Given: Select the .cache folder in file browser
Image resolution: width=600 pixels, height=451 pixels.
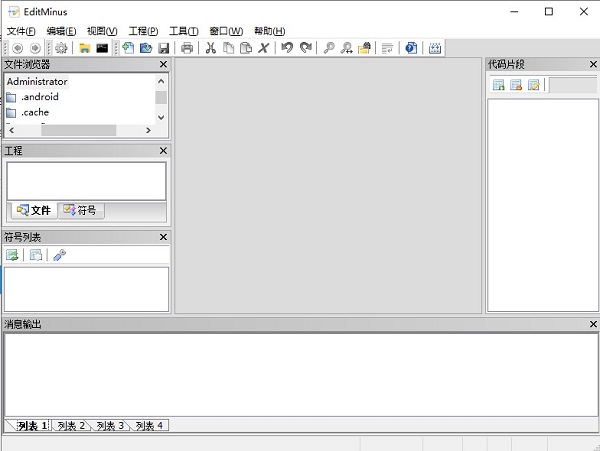Looking at the screenshot, I should (x=34, y=112).
